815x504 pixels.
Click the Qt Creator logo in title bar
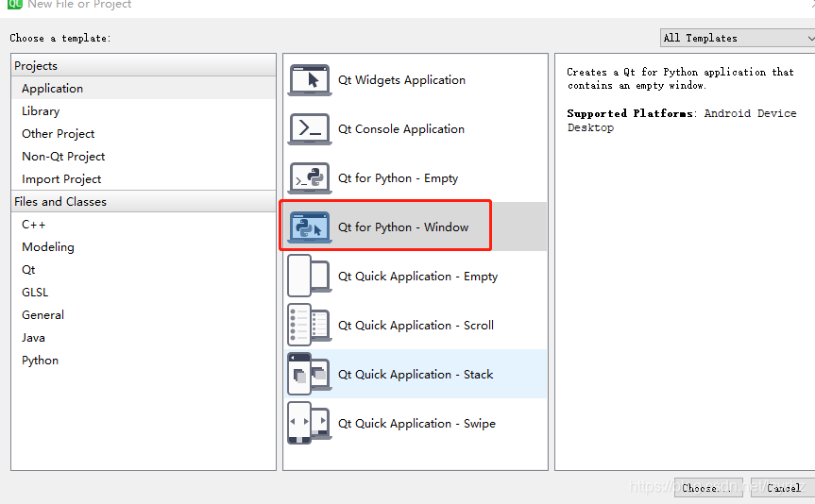click(14, 4)
